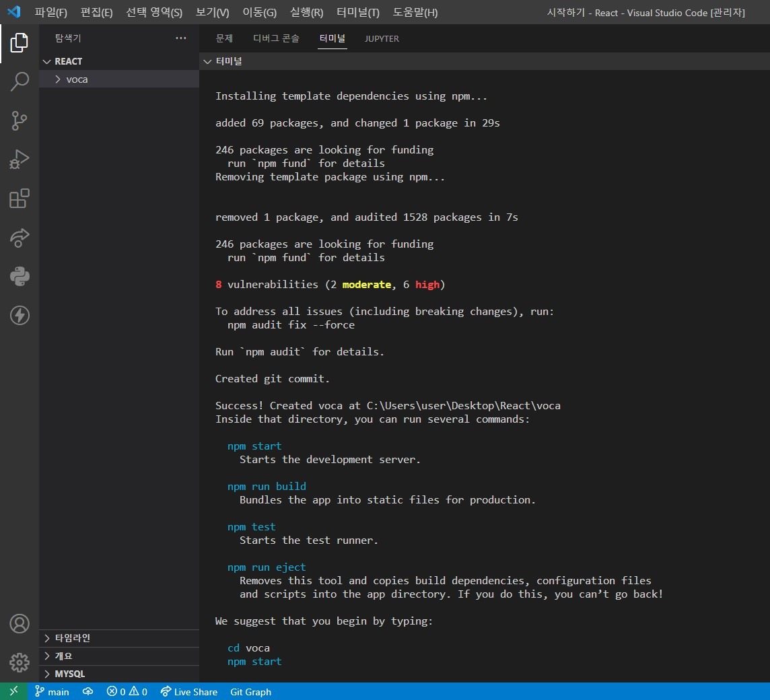Open the errors and warnings indicator
770x700 pixels.
(x=127, y=692)
